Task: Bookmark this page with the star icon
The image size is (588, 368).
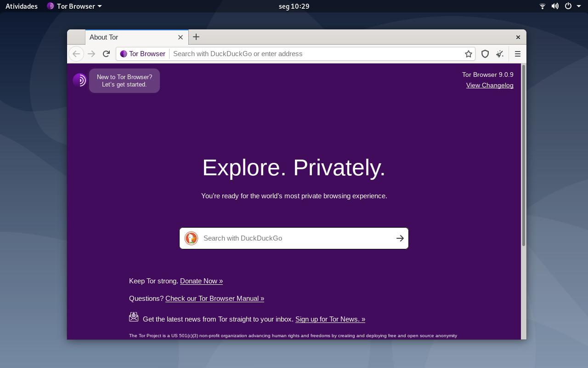Action: (x=469, y=54)
